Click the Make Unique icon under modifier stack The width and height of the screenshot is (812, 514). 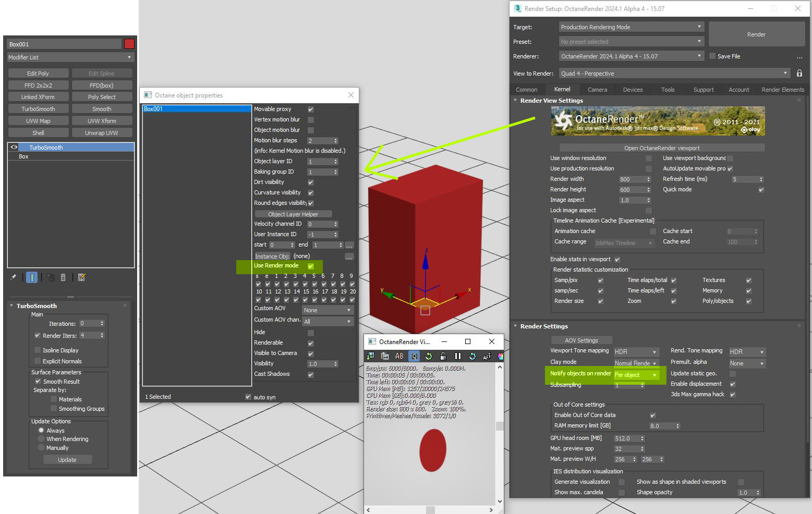click(51, 277)
